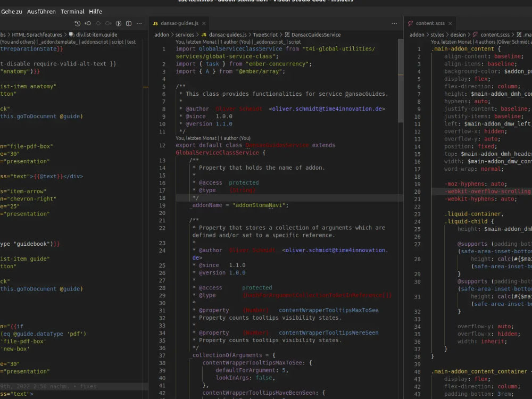Open more actions menu beside dansac-guides.js tab
Screen dimensions: 532x399
point(394,23)
